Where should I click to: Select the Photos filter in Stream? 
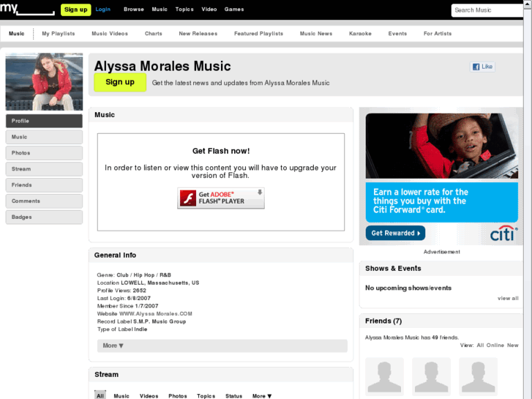pyautogui.click(x=178, y=396)
